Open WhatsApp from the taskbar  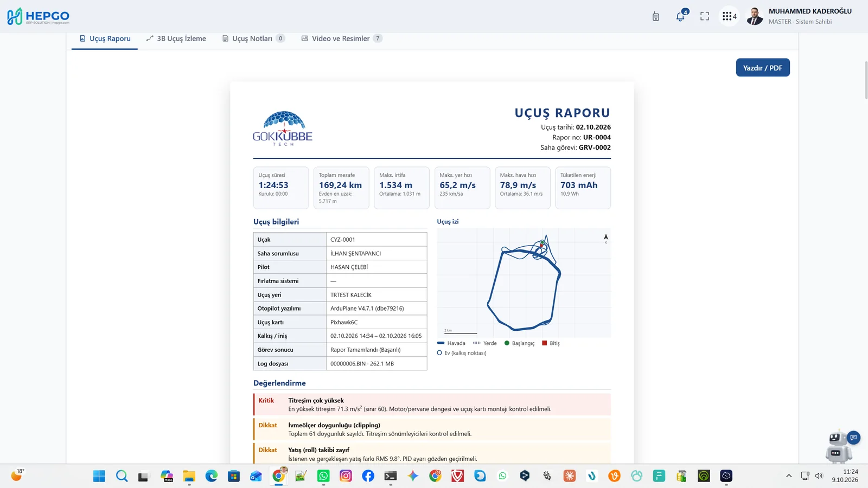[323, 476]
